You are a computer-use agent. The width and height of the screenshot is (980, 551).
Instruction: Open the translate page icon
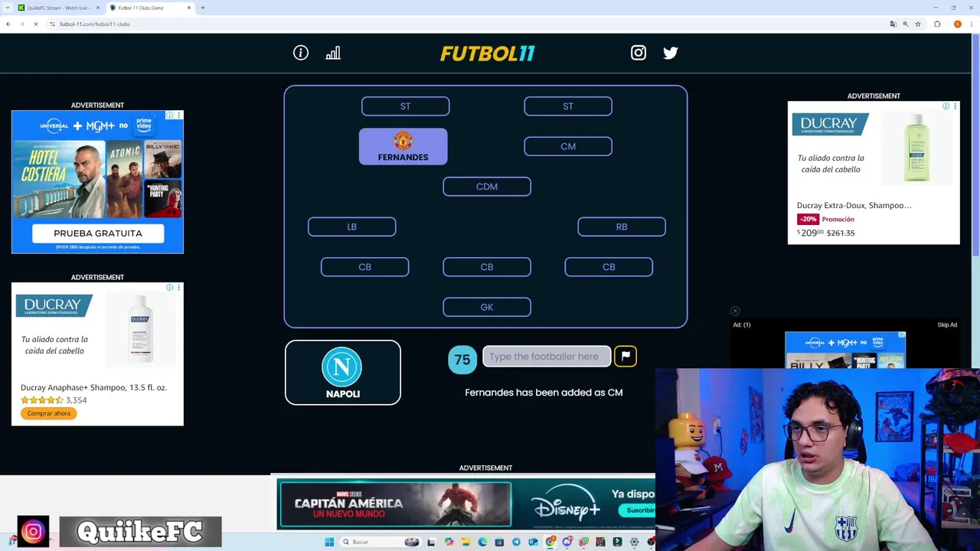[x=893, y=24]
